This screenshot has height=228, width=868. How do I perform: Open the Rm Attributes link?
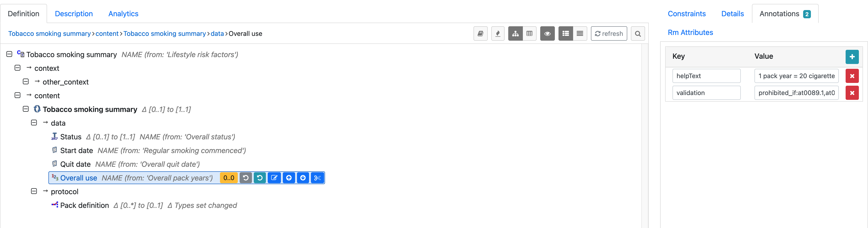point(690,32)
